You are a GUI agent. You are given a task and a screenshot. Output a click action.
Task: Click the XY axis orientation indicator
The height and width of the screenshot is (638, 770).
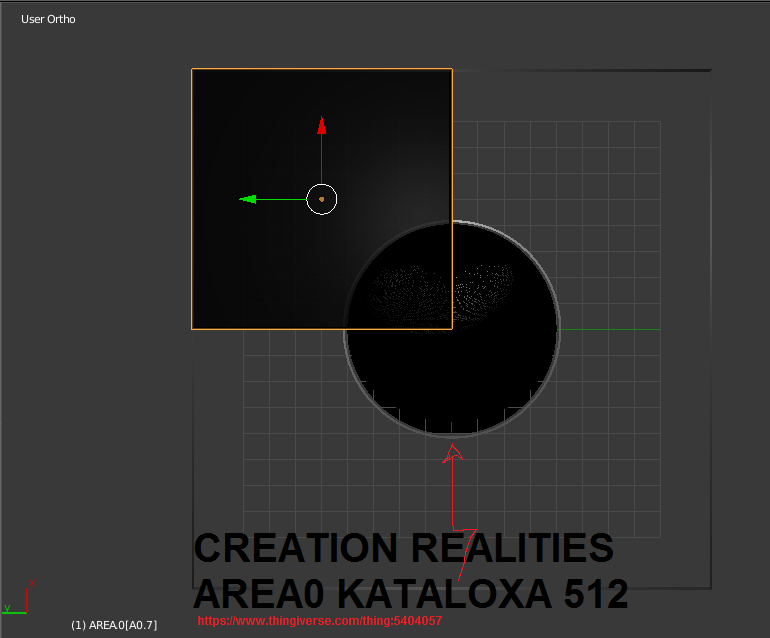(x=19, y=598)
